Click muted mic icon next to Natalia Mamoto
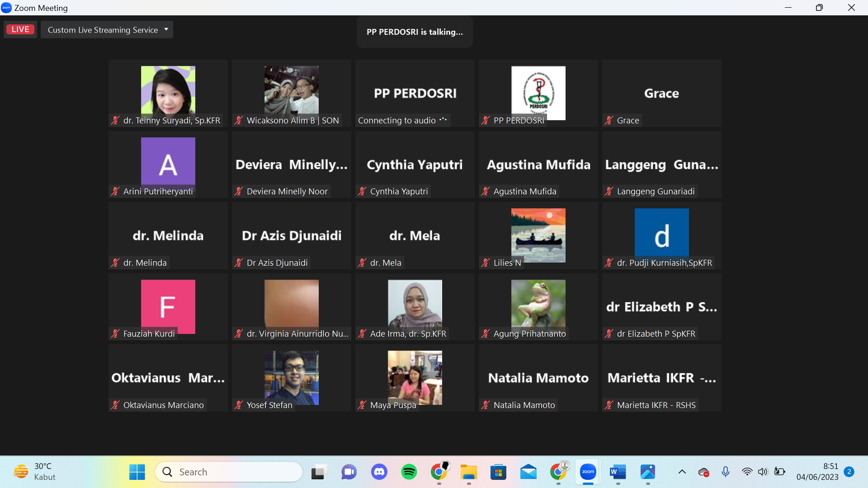868x488 pixels. pos(486,405)
